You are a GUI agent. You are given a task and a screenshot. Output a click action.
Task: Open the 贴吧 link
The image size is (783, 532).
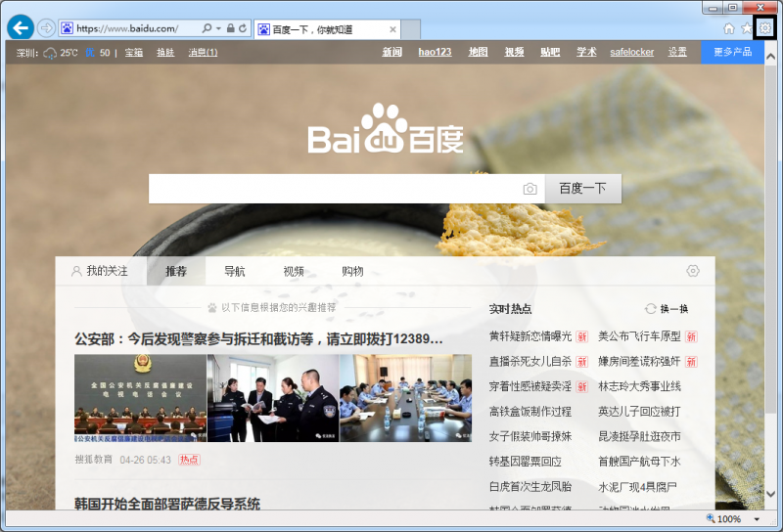click(550, 52)
